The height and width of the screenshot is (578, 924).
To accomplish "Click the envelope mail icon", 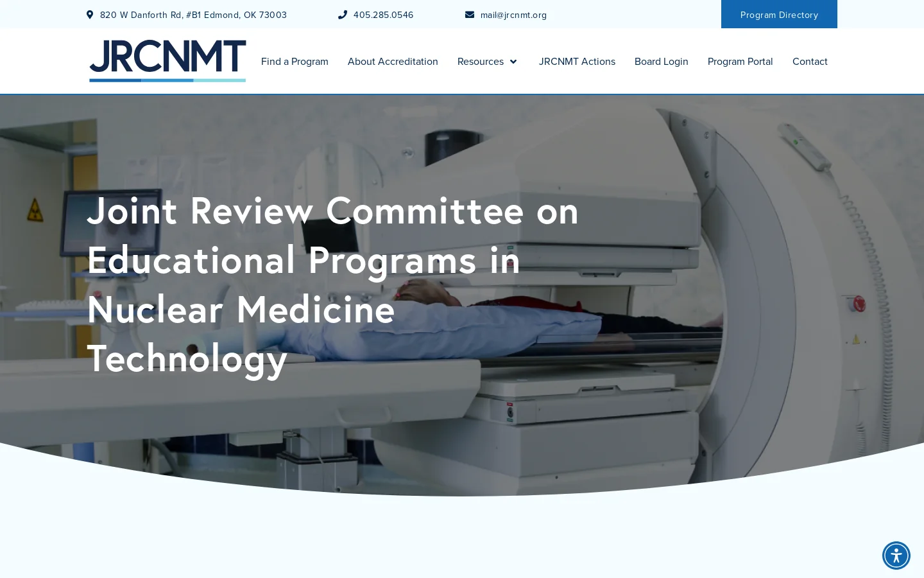I will pos(470,15).
